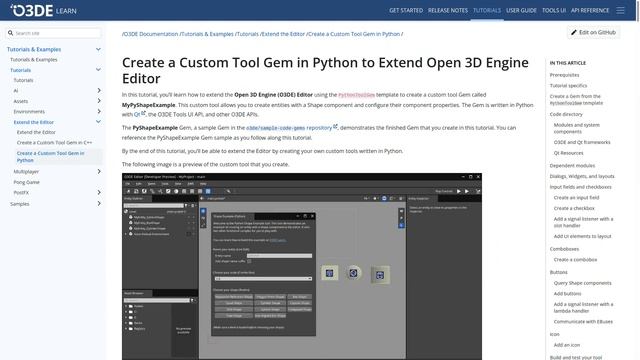Jump to Create a checkbox section

point(574,208)
